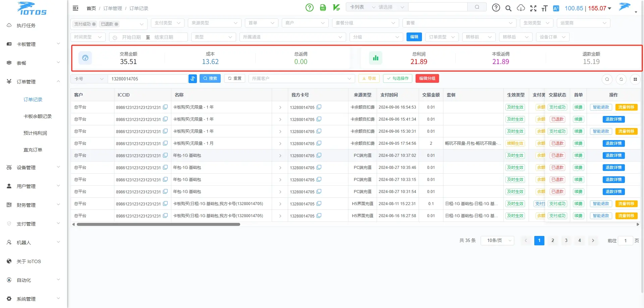Click the green bar chart icon beside 总利润
Viewport: 644px width, 308px height.
click(376, 58)
